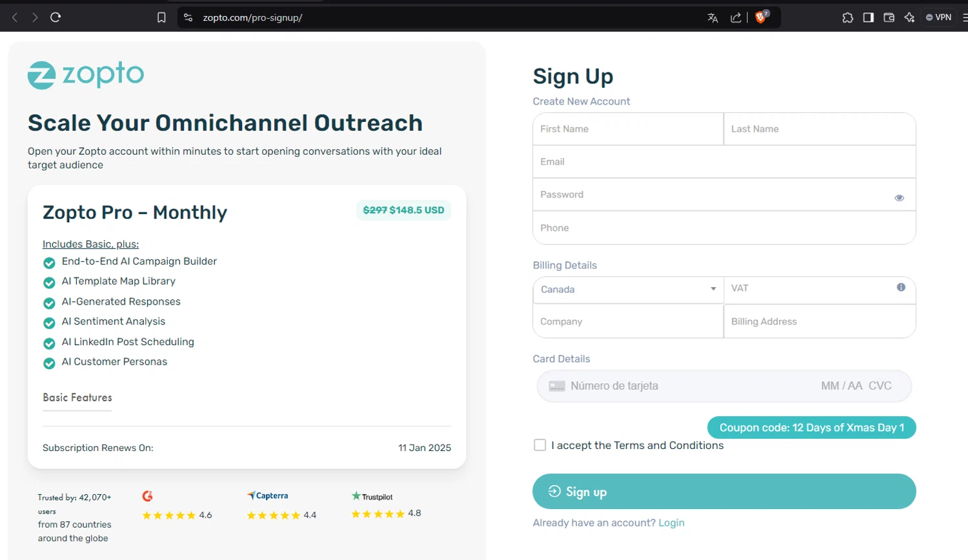This screenshot has width=968, height=560.
Task: Reload the signup page
Action: tap(55, 17)
